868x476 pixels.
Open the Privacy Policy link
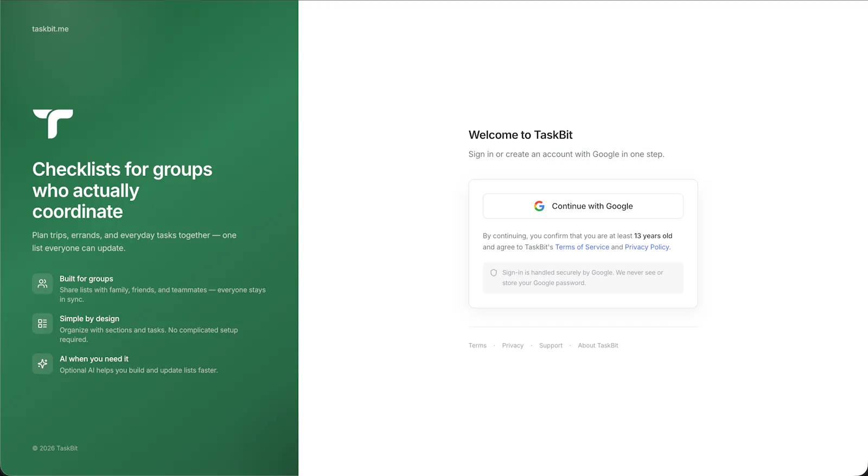click(x=647, y=247)
